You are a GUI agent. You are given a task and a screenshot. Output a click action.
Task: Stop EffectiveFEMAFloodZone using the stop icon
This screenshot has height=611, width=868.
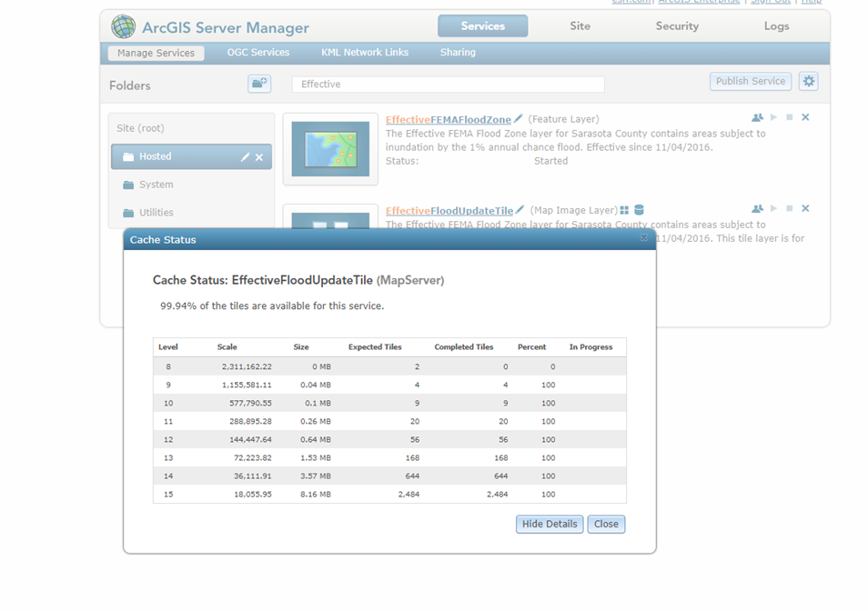[790, 116]
